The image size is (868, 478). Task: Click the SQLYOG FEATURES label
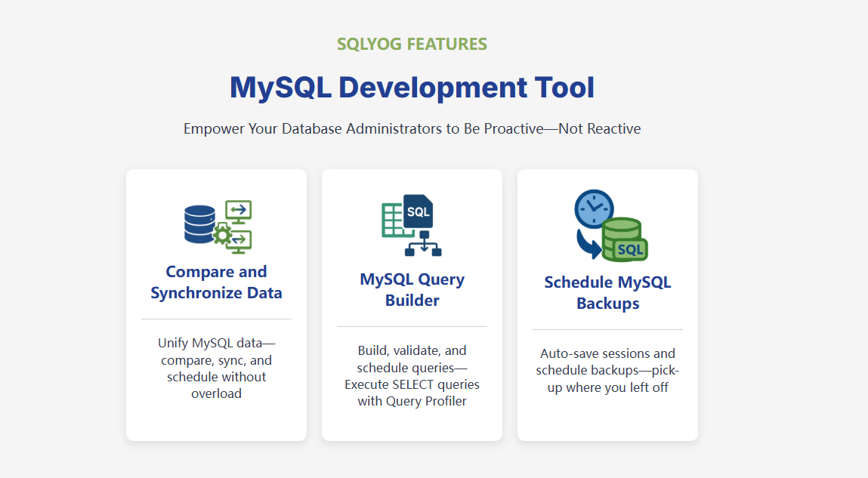point(412,45)
